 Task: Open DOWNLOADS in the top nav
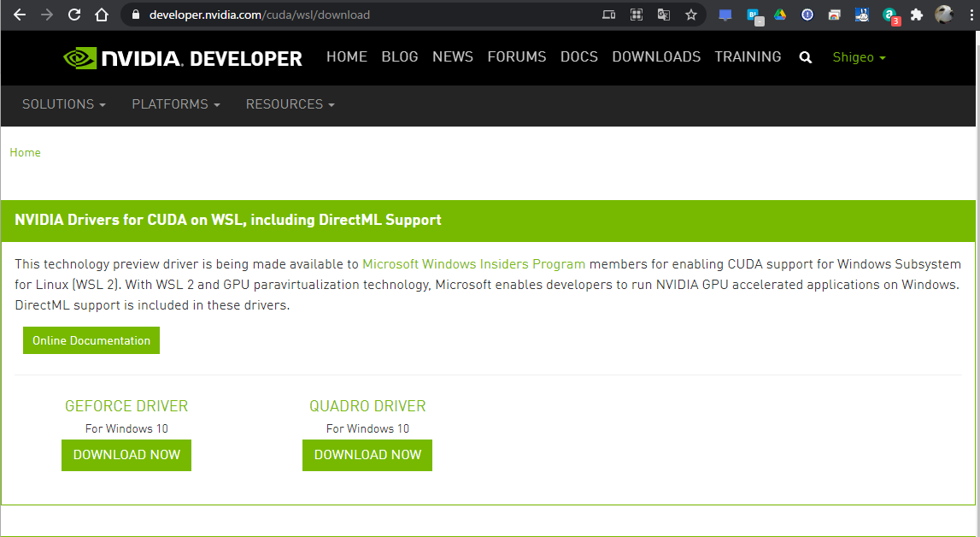coord(656,57)
